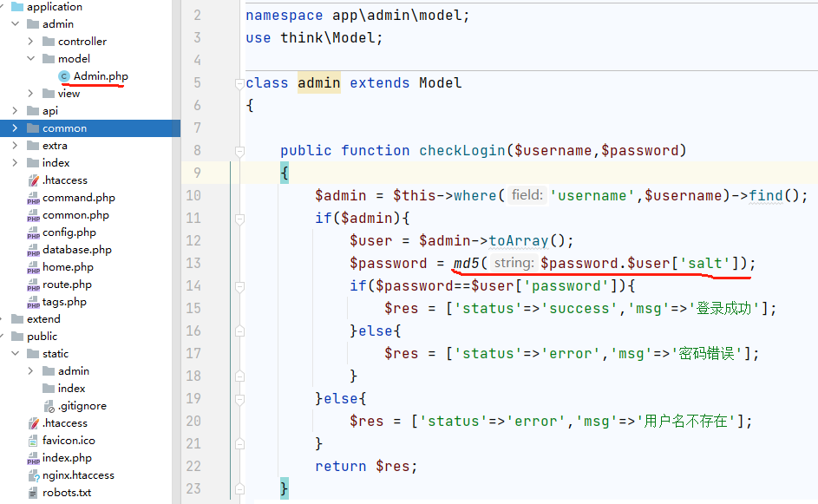Click the database.php file icon

[x=34, y=250]
